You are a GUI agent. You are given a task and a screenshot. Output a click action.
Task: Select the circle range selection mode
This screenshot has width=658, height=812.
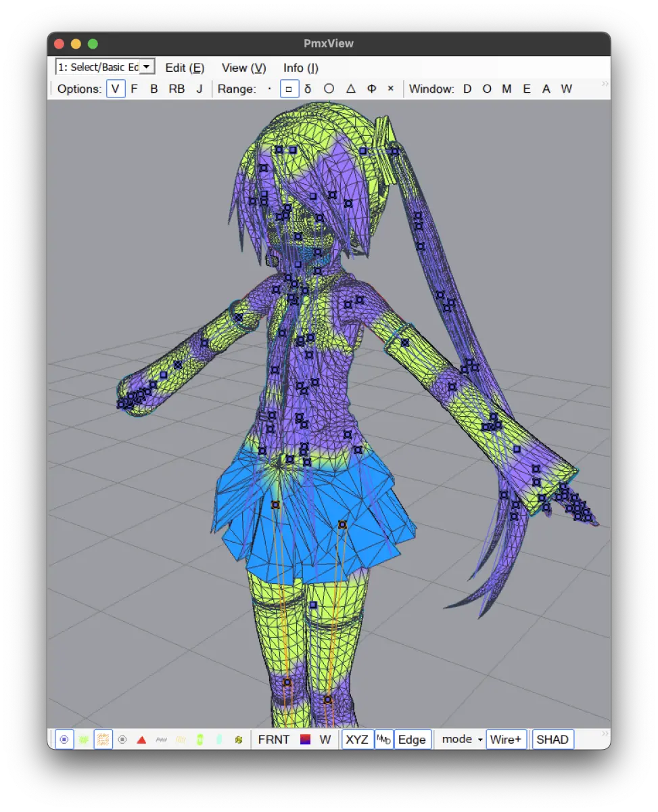click(x=329, y=89)
